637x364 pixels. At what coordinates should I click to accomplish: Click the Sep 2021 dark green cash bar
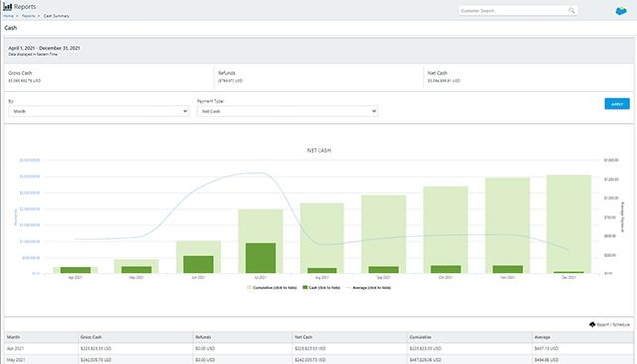tap(384, 270)
